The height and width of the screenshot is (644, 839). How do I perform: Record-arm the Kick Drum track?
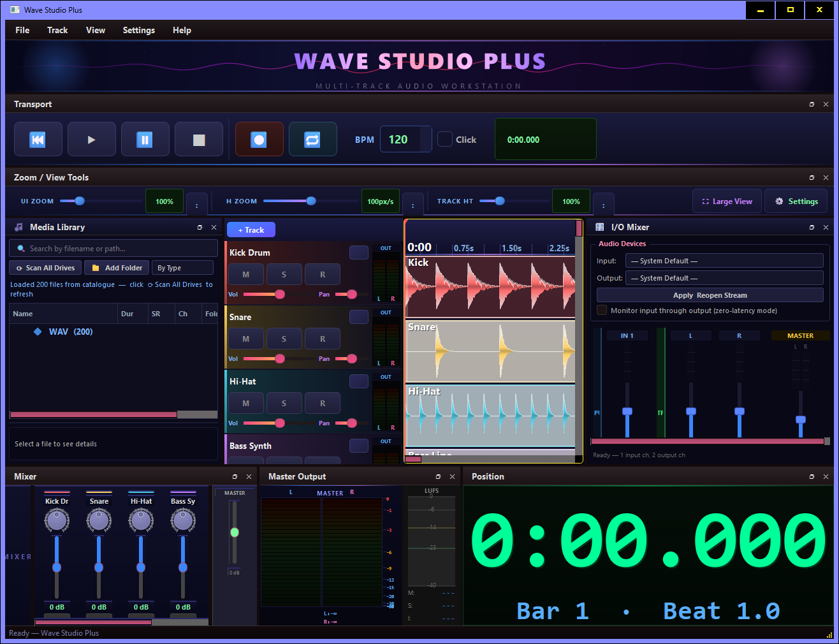coord(323,275)
